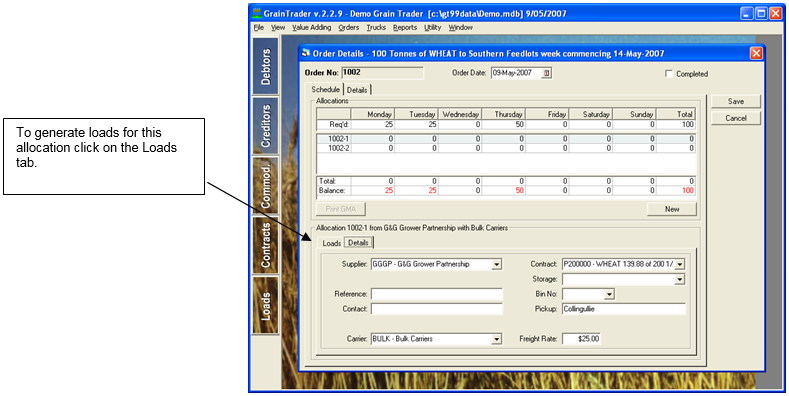Image resolution: width=789 pixels, height=396 pixels.
Task: Click the GrainTrader title bar app icon
Action: tap(257, 14)
